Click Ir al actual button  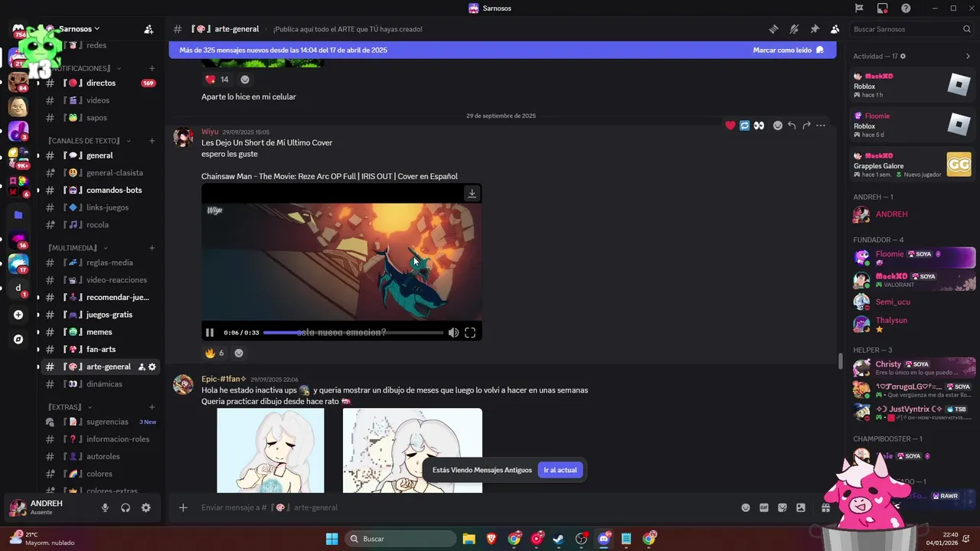tap(560, 470)
